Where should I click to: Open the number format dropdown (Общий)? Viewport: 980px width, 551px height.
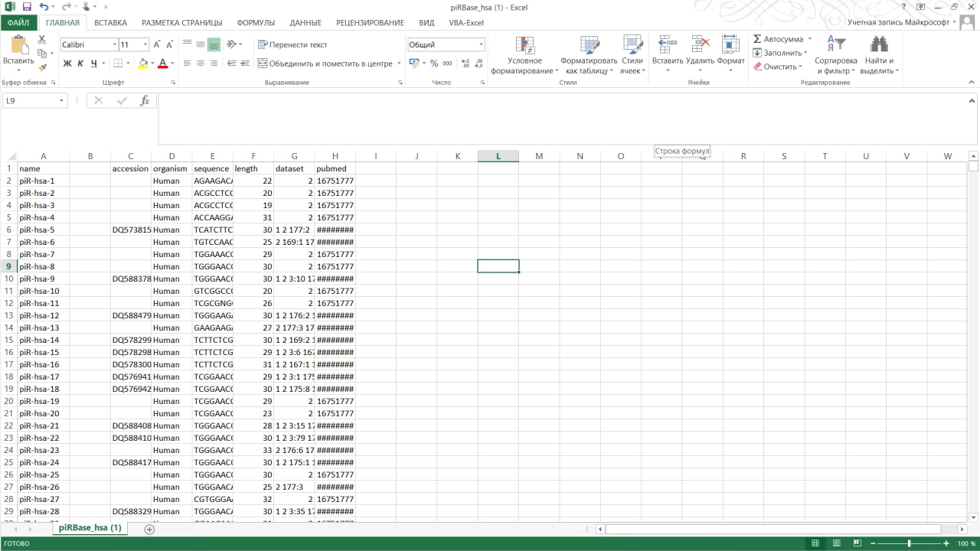tap(481, 44)
